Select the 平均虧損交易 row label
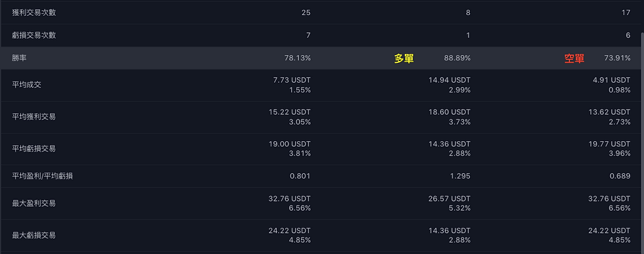Screen dimensions: 644x254 (x=34, y=148)
